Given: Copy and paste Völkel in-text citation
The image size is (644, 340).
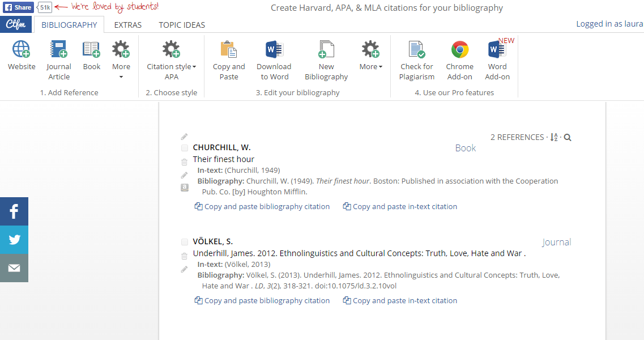Looking at the screenshot, I should pos(400,301).
